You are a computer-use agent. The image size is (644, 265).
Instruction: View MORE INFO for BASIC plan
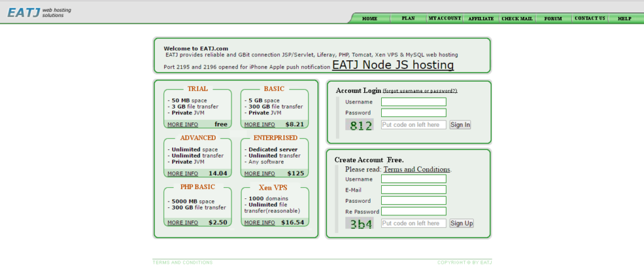pyautogui.click(x=259, y=124)
